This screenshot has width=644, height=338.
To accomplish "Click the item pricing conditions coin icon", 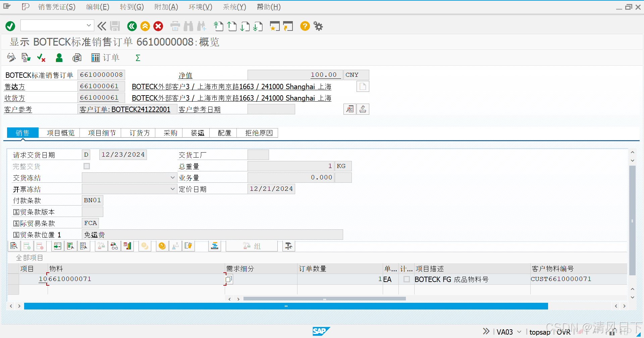I will (162, 246).
